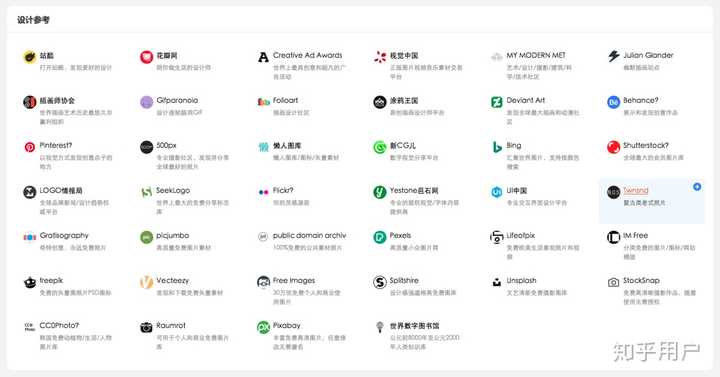The image size is (720, 377).
Task: Open the Raumrot link text
Action: (171, 325)
